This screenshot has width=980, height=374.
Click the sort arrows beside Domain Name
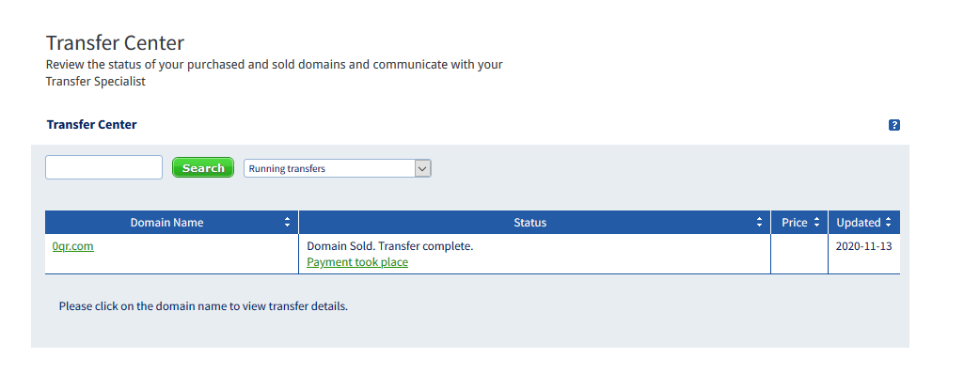point(287,223)
